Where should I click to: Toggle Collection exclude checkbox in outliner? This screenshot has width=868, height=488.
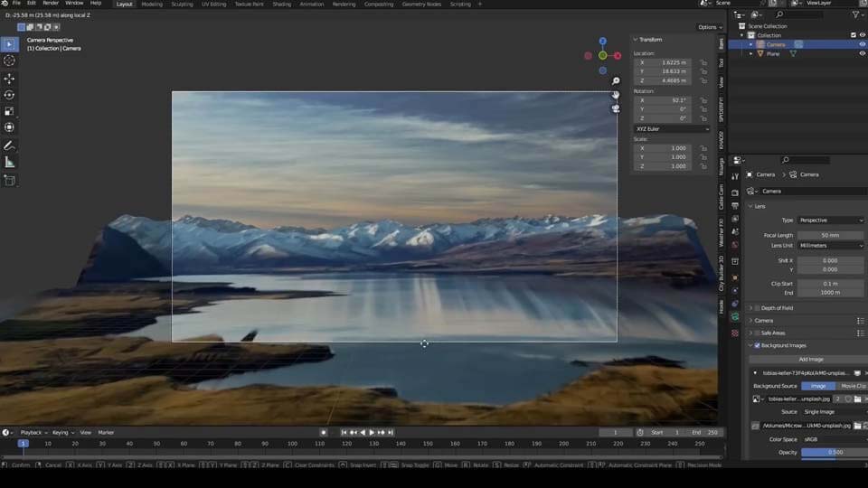point(853,35)
